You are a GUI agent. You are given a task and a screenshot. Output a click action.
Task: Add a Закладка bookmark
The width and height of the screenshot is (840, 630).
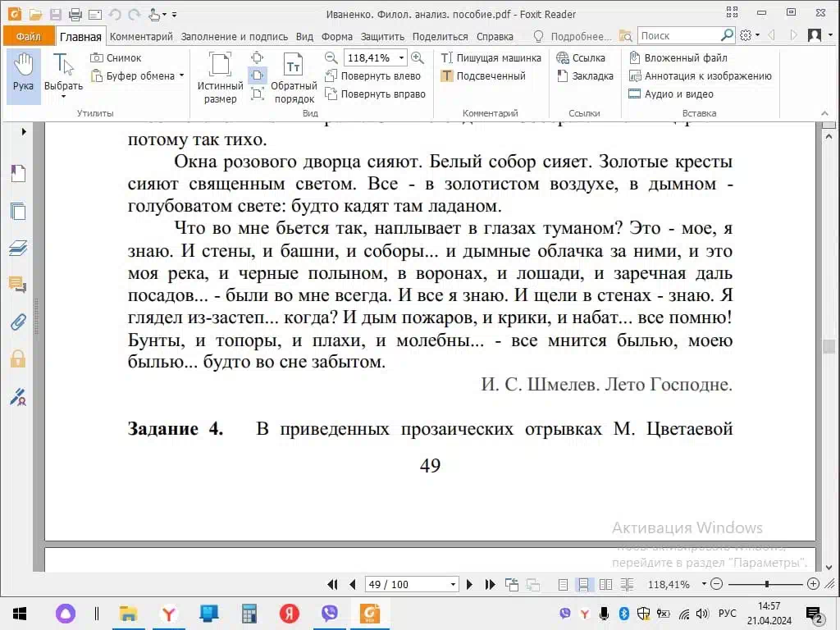tap(585, 76)
